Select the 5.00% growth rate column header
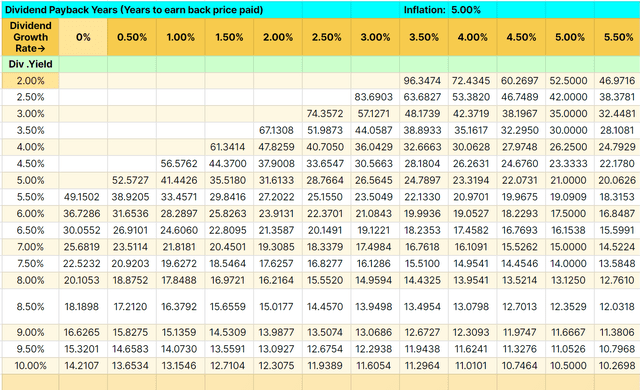 pos(570,37)
